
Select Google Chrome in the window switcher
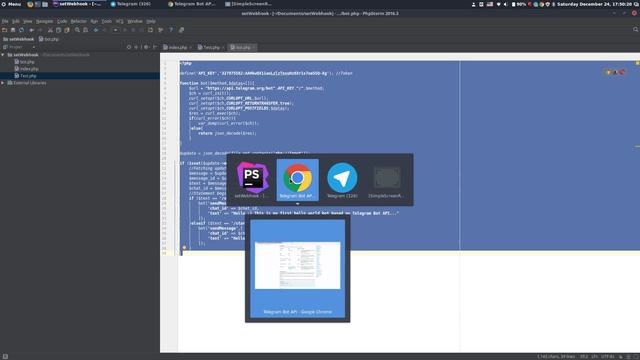coord(298,180)
